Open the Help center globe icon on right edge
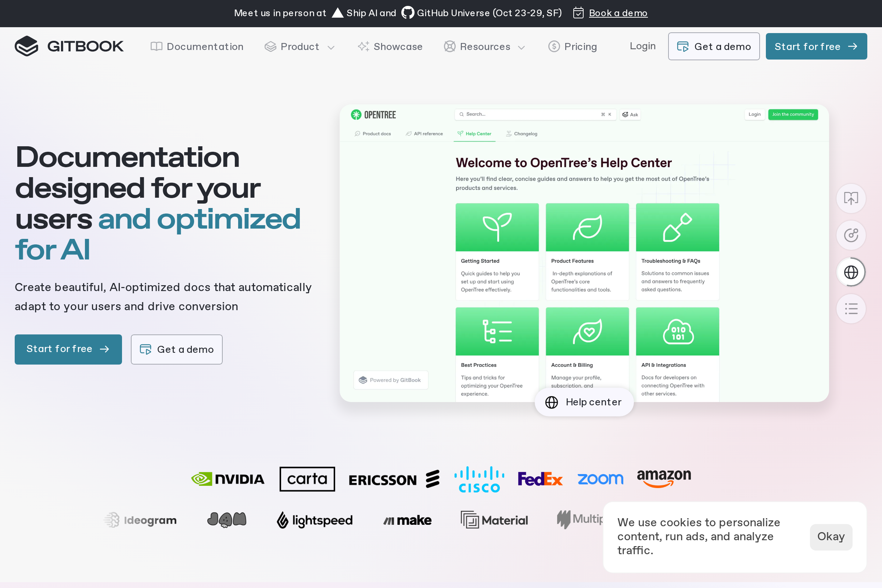882x588 pixels. [x=851, y=272]
